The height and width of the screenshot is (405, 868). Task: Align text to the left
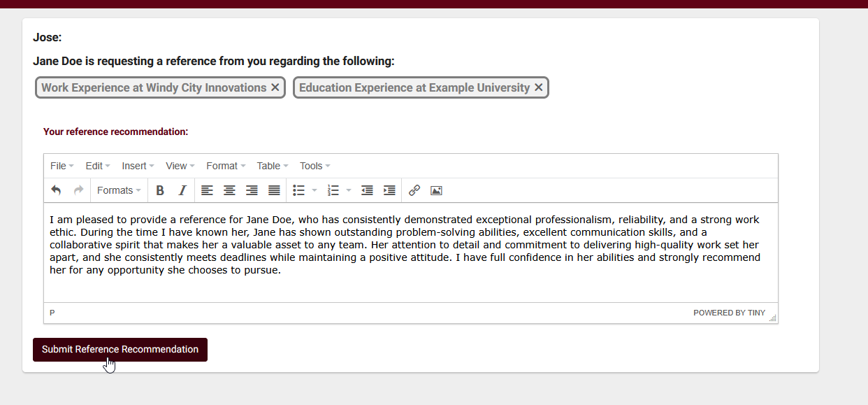[207, 190]
